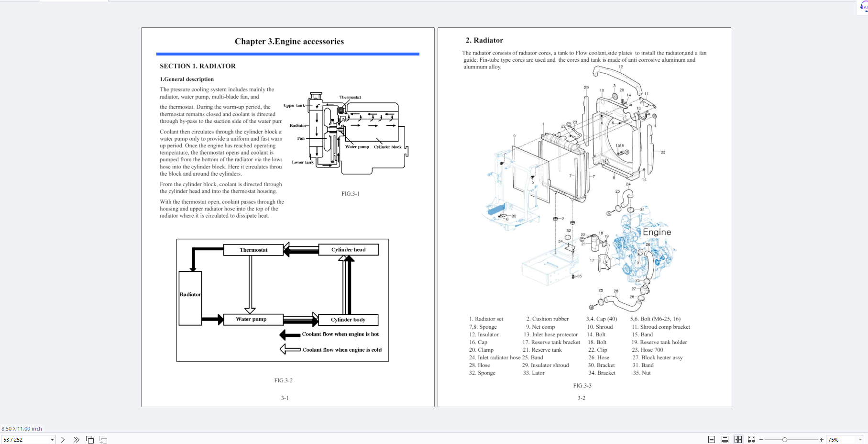
Task: Zoom out with the minus icon
Action: (761, 440)
